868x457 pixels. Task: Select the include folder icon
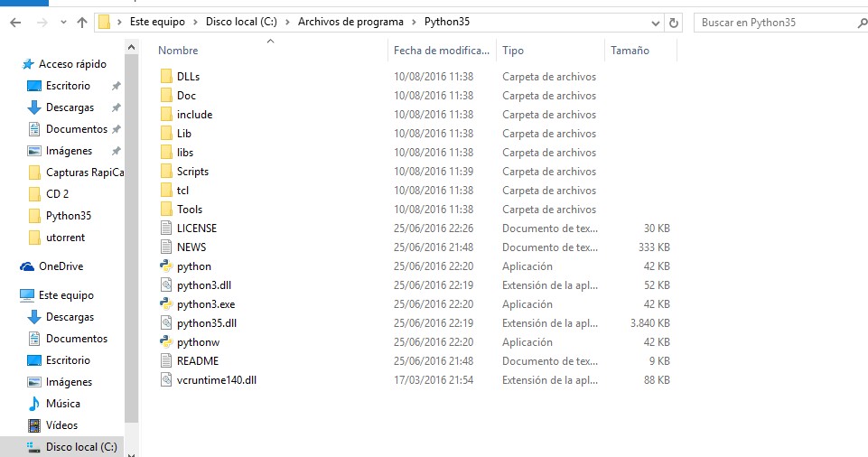click(x=166, y=115)
